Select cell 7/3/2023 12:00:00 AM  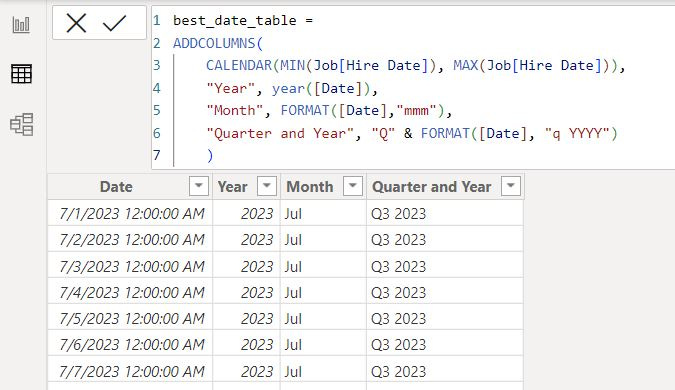(130, 266)
